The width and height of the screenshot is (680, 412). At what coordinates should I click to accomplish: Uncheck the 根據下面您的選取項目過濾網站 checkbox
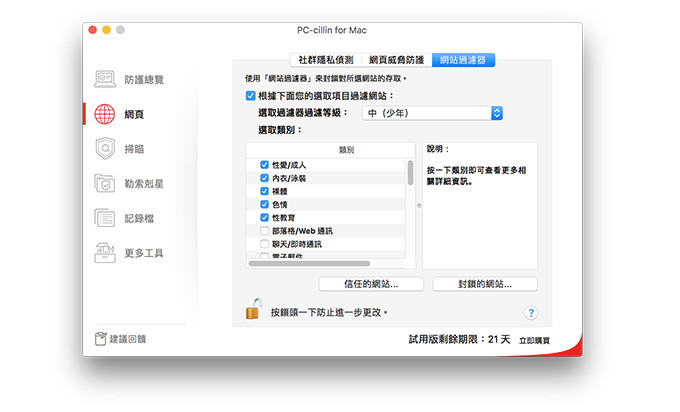coord(250,96)
